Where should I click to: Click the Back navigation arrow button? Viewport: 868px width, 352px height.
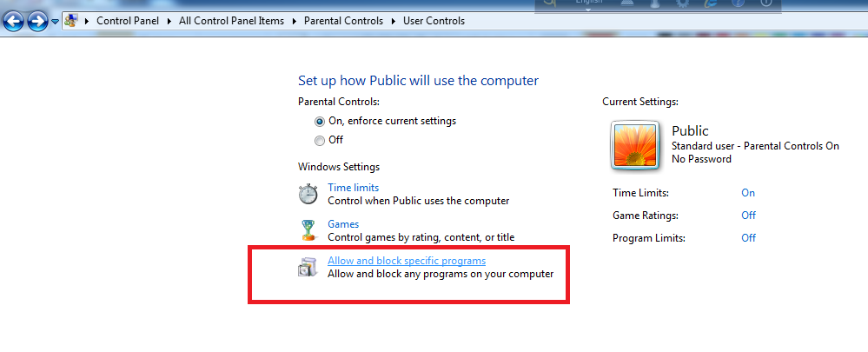tap(14, 21)
